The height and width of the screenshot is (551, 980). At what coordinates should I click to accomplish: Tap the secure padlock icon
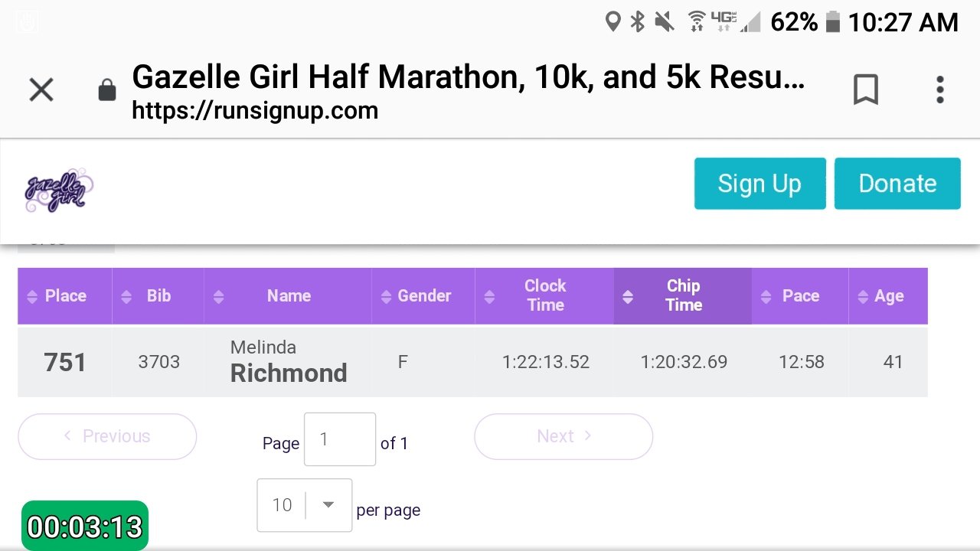pyautogui.click(x=107, y=90)
